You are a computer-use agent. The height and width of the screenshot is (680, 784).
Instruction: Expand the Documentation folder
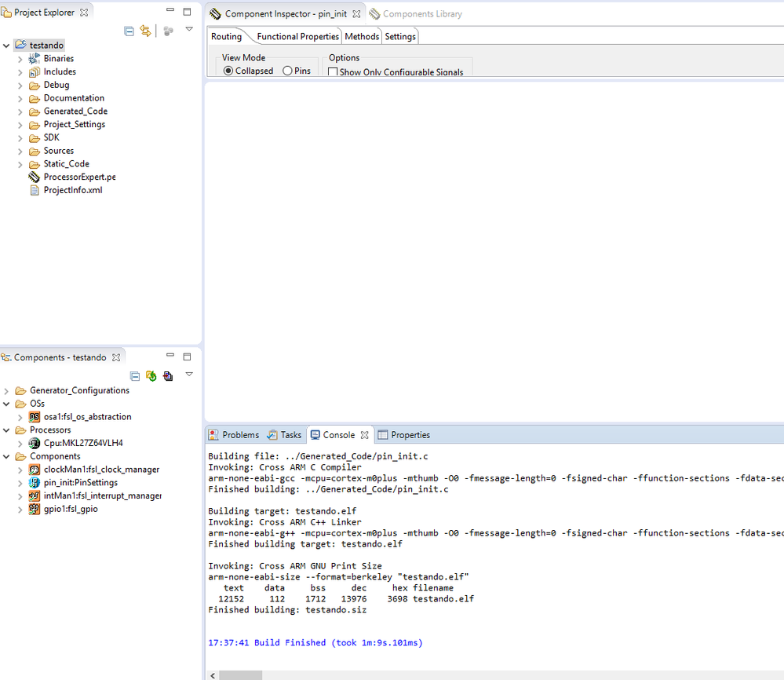pyautogui.click(x=20, y=99)
